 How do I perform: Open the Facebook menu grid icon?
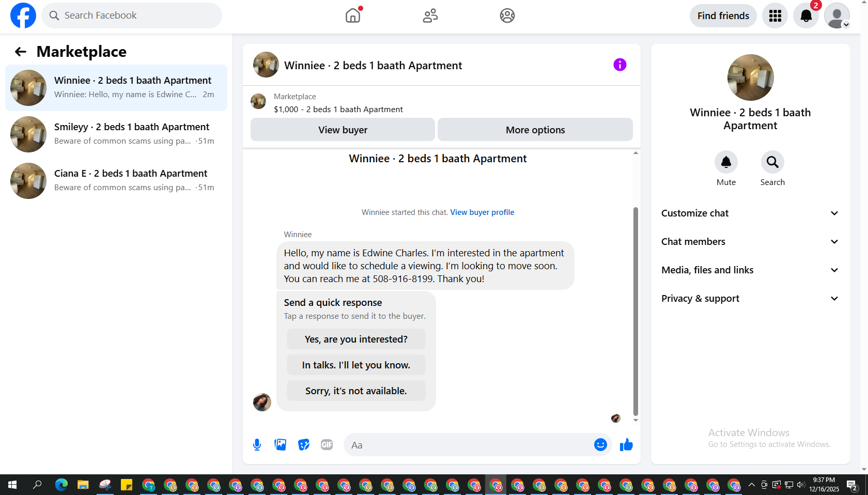point(775,16)
